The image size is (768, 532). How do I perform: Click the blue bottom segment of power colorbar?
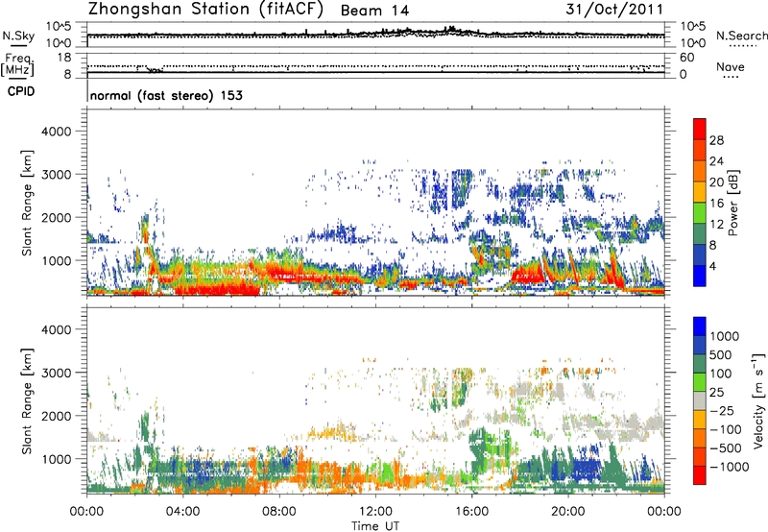click(700, 276)
